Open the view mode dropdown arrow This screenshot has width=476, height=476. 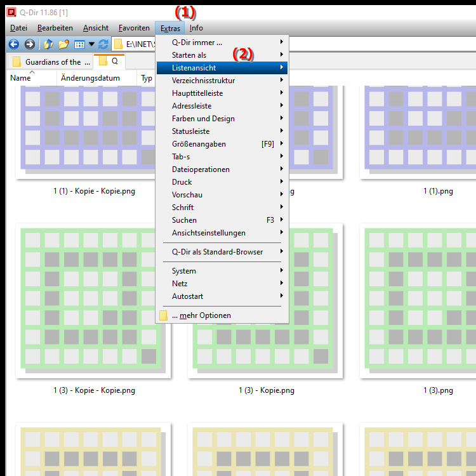point(91,44)
